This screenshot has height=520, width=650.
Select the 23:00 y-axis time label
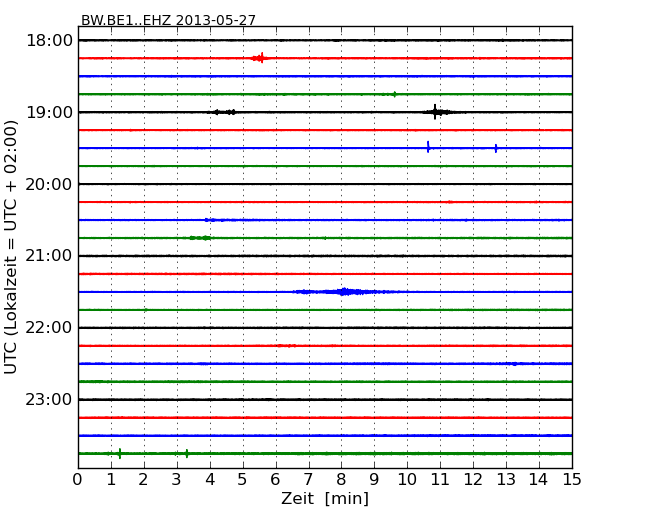pos(49,399)
